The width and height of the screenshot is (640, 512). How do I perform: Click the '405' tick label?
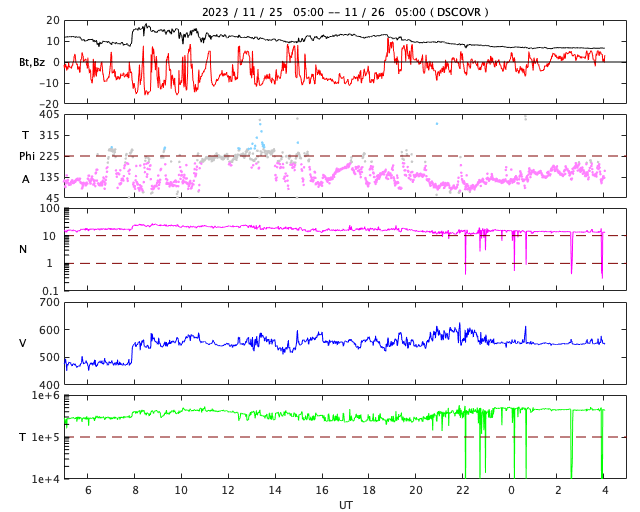click(x=49, y=115)
